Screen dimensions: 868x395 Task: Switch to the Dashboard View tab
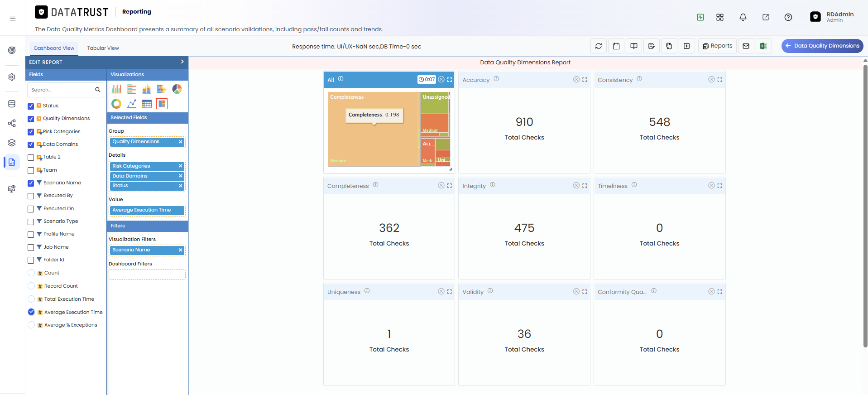[x=54, y=48]
